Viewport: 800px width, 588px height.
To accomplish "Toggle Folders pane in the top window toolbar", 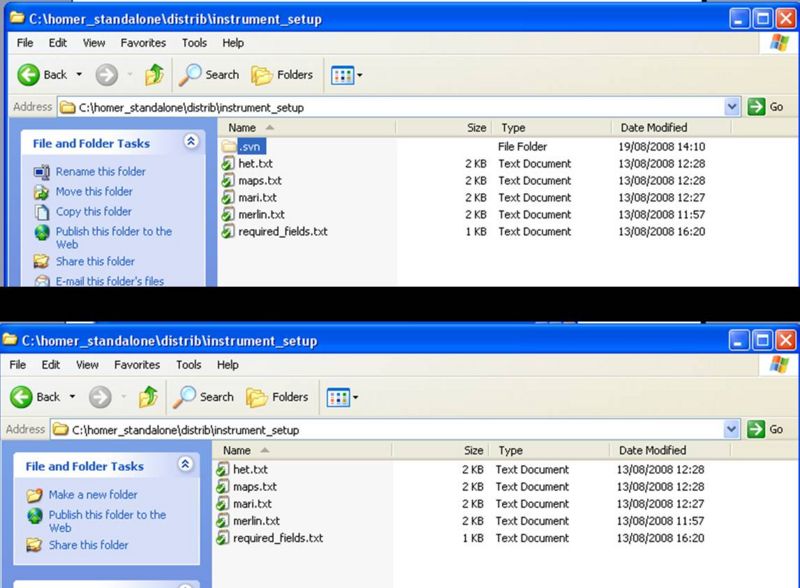I will pos(282,75).
